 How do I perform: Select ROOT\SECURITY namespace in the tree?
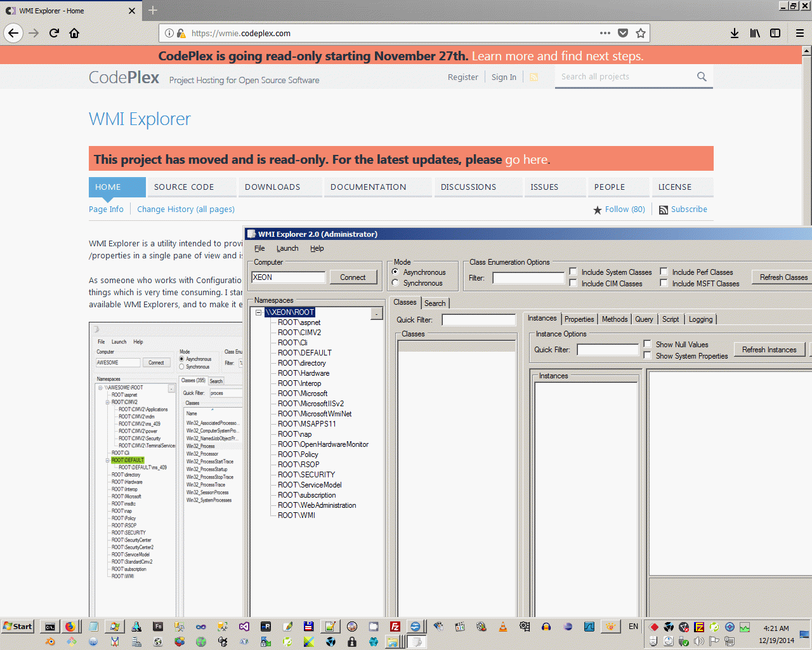[x=306, y=475]
